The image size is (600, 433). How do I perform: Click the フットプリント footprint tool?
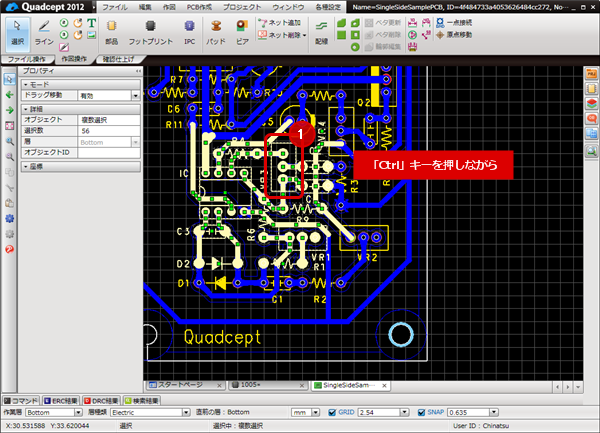coord(150,33)
